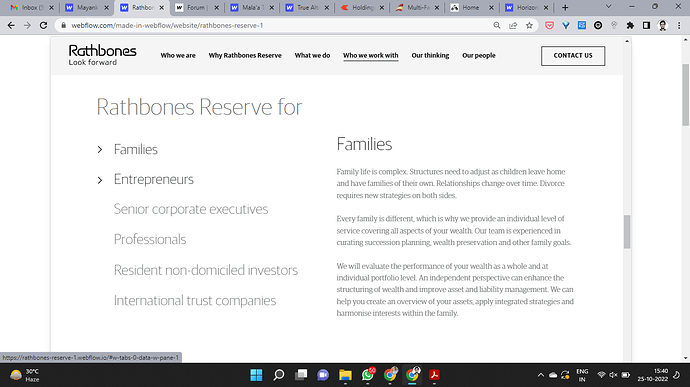Open the Our people page

479,55
